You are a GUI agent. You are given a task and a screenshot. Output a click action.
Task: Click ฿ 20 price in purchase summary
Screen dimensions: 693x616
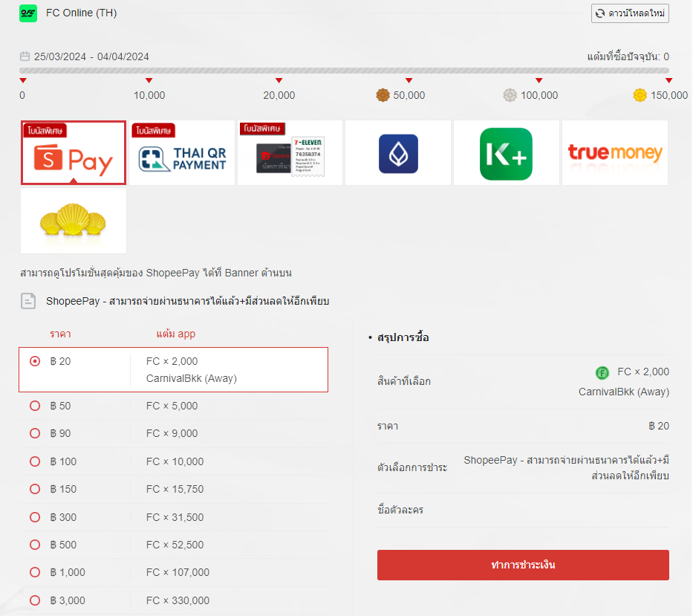(x=659, y=426)
